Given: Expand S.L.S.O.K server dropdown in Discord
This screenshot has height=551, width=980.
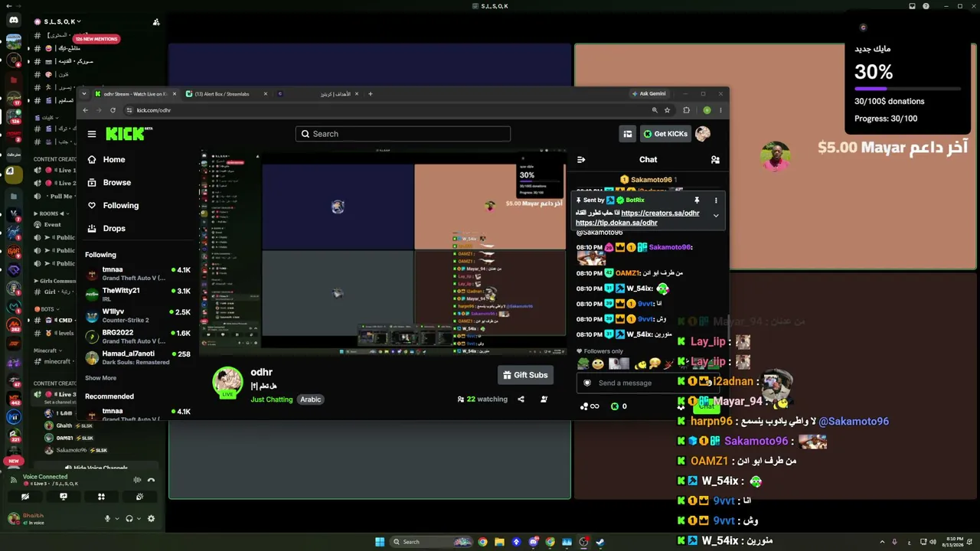Looking at the screenshot, I should pyautogui.click(x=62, y=21).
